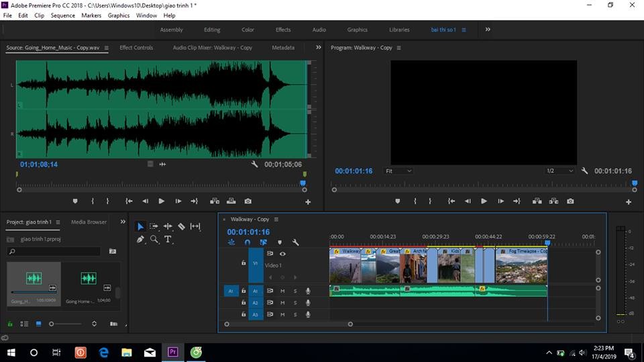The height and width of the screenshot is (362, 644).
Task: Toggle A1 source patching button
Action: click(231, 291)
